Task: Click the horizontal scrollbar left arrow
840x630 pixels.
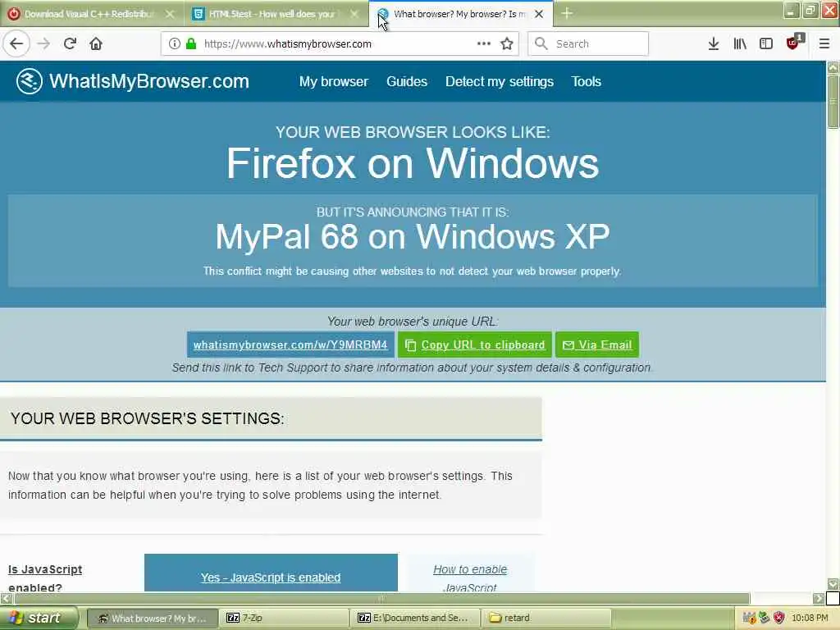Action: [6, 598]
